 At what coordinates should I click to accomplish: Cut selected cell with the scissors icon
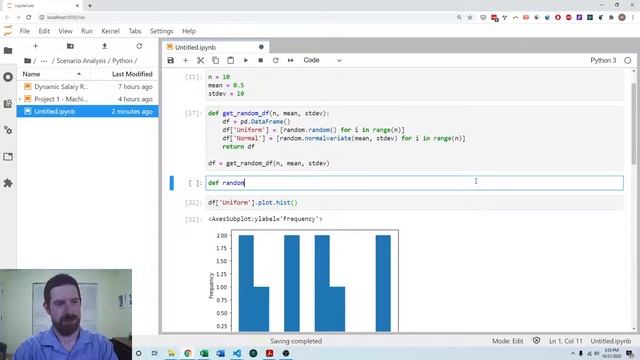(x=200, y=60)
